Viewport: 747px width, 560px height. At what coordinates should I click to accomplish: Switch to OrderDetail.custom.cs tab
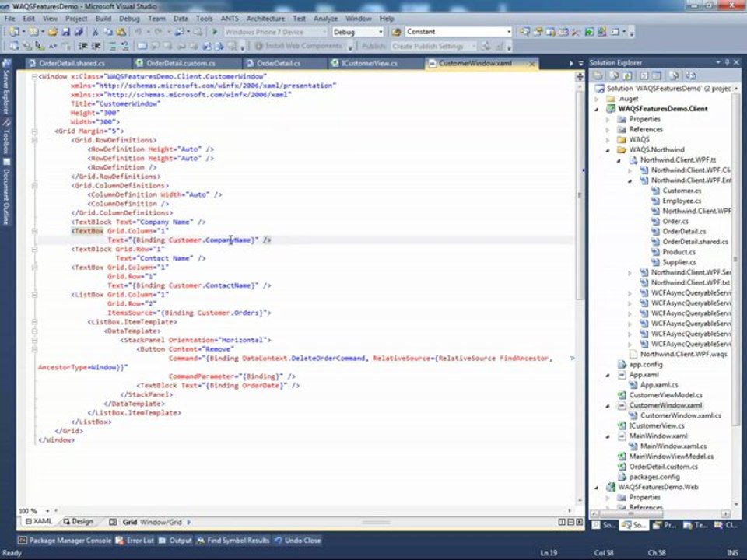click(x=181, y=63)
